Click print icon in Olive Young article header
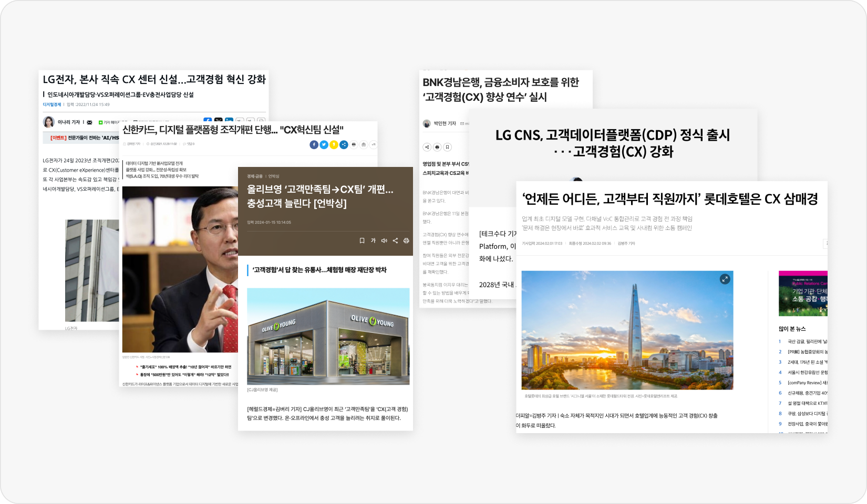Viewport: 867px width, 504px height. coord(406,240)
